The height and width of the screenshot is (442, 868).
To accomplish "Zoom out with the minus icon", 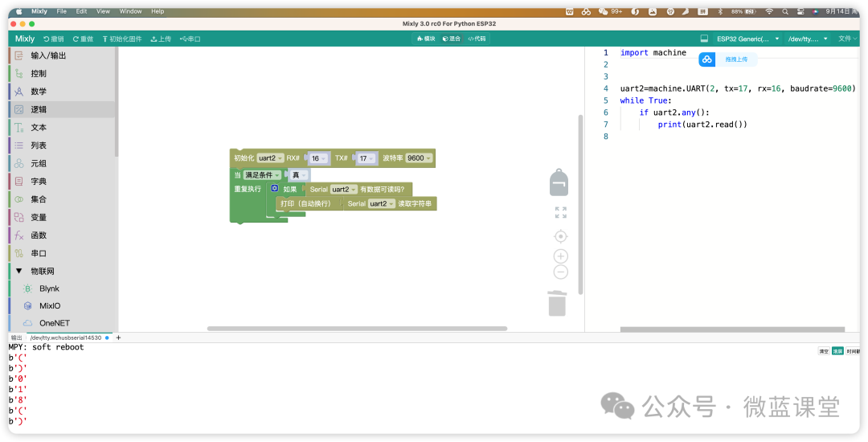I will click(x=560, y=272).
